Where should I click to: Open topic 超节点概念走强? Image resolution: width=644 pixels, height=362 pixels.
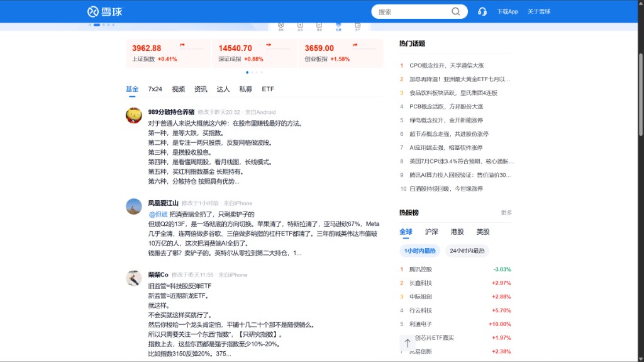coord(449,133)
